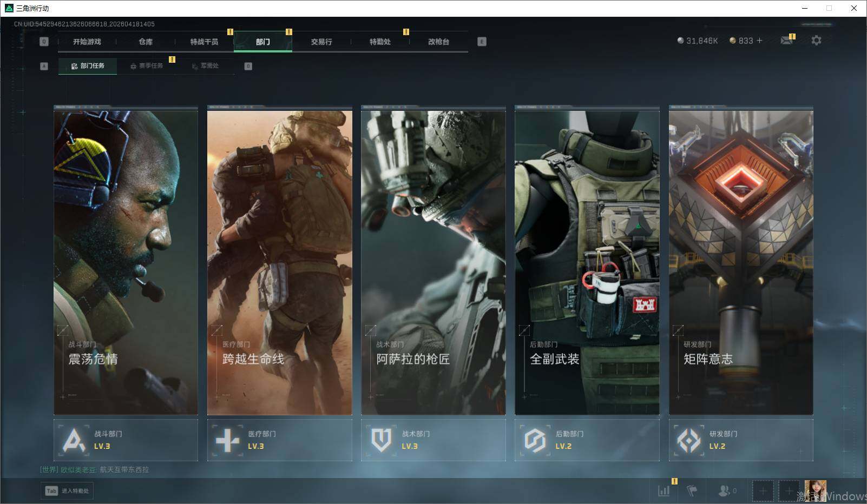867x504 pixels.
Task: Select the 战术部门 shield emblem icon
Action: click(x=382, y=440)
